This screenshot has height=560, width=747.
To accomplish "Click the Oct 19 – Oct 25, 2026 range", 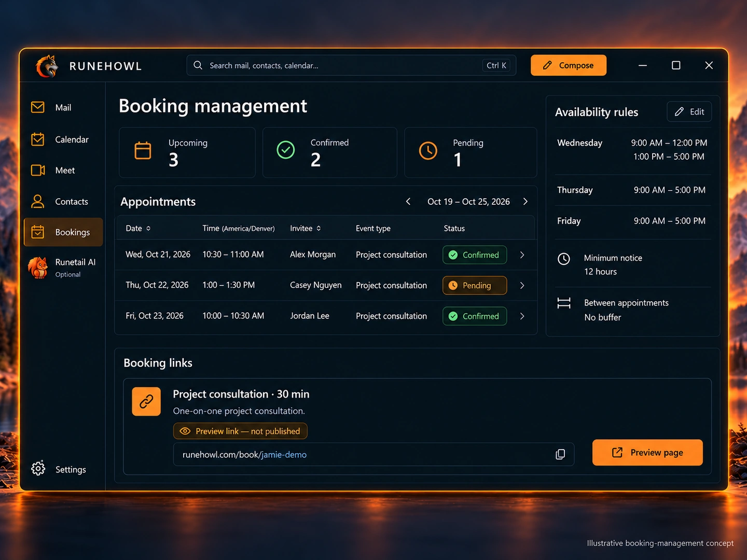I will pyautogui.click(x=468, y=201).
